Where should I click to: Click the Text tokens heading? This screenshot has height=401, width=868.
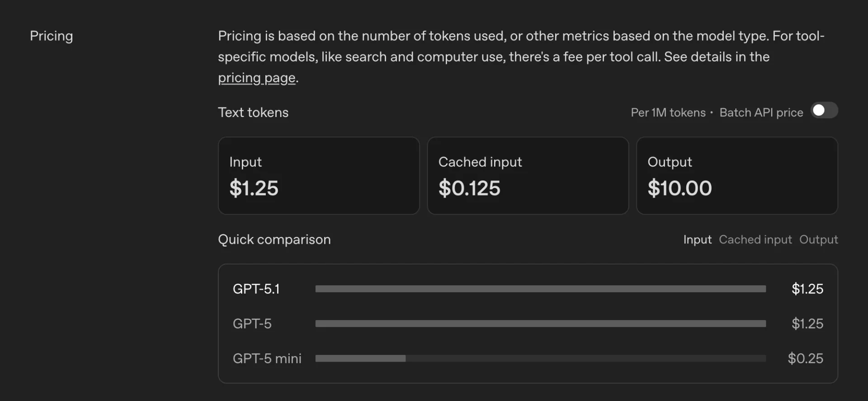point(253,112)
